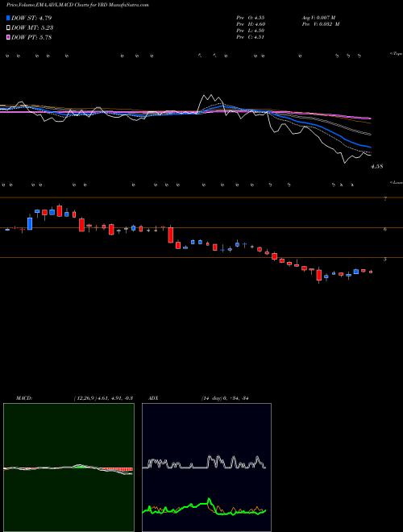Click the 'Pre H: 4.69' value

[251, 24]
